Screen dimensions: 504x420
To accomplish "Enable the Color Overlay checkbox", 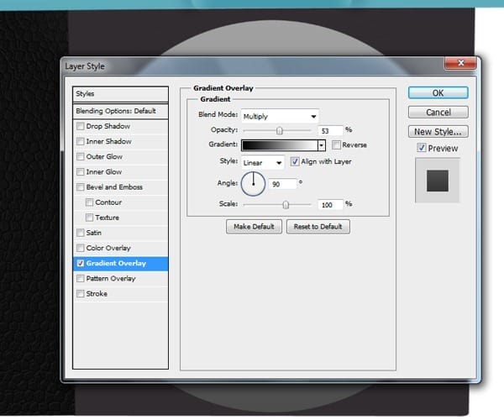I will pyautogui.click(x=81, y=248).
